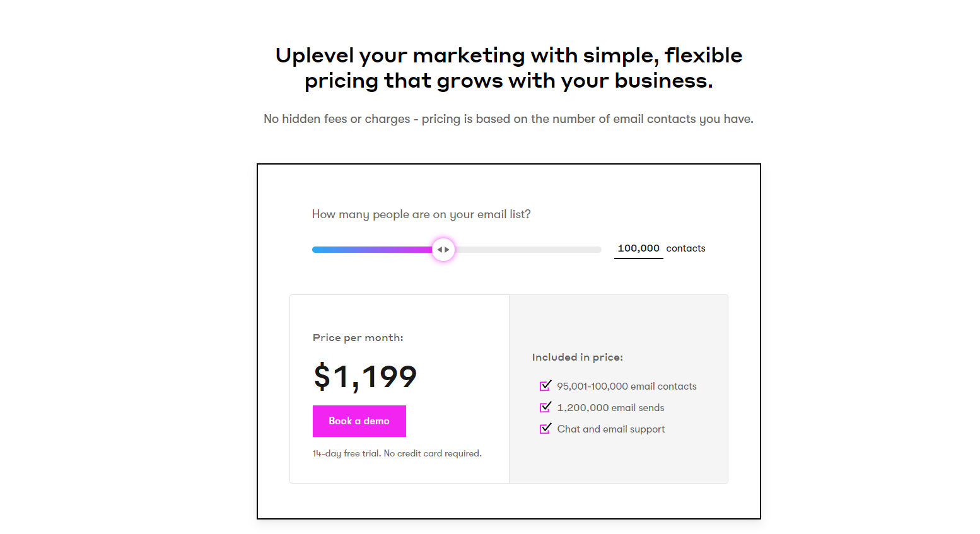
Task: Click the 14-day free trial note
Action: point(397,453)
